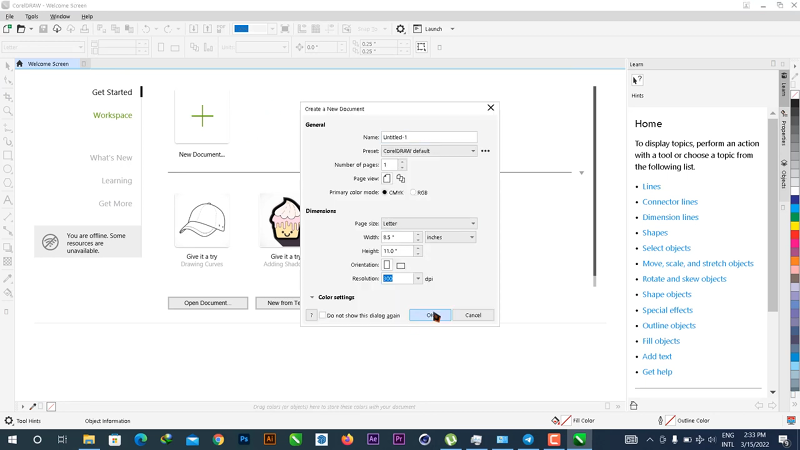Image resolution: width=800 pixels, height=450 pixels.
Task: Open the Preset dropdown
Action: (x=429, y=151)
